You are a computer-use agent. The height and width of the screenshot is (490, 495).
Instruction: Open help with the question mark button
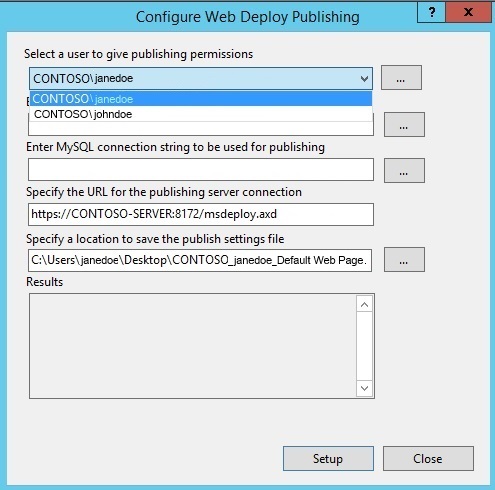point(431,13)
